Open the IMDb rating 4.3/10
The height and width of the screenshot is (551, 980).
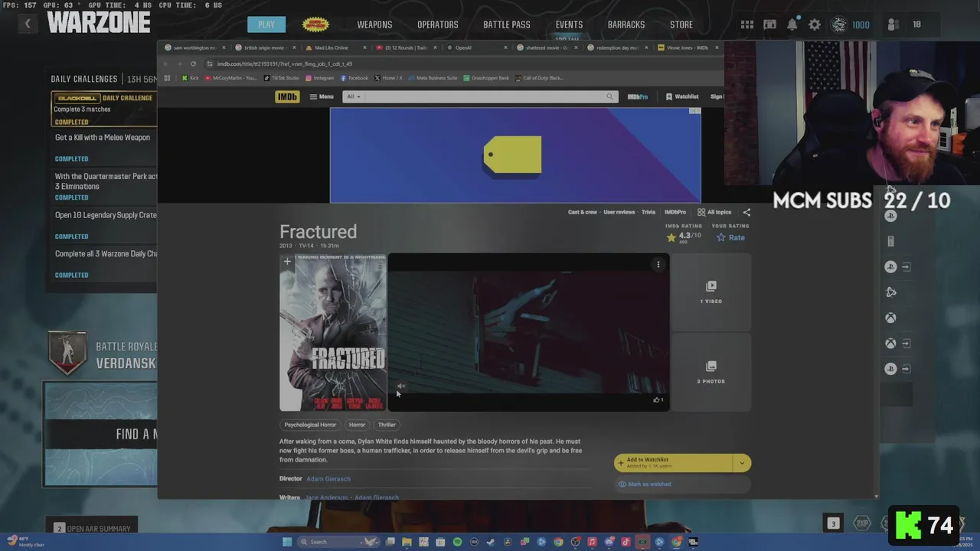click(x=684, y=236)
